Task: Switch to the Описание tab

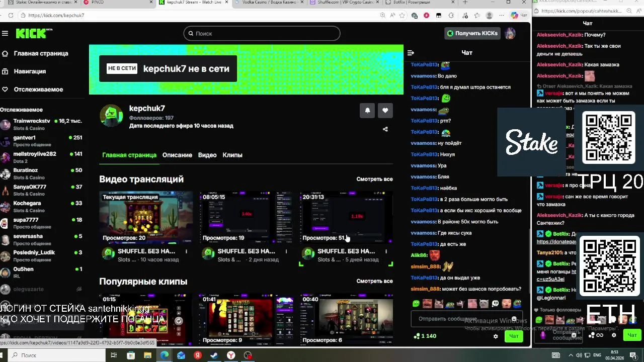Action: tap(177, 155)
